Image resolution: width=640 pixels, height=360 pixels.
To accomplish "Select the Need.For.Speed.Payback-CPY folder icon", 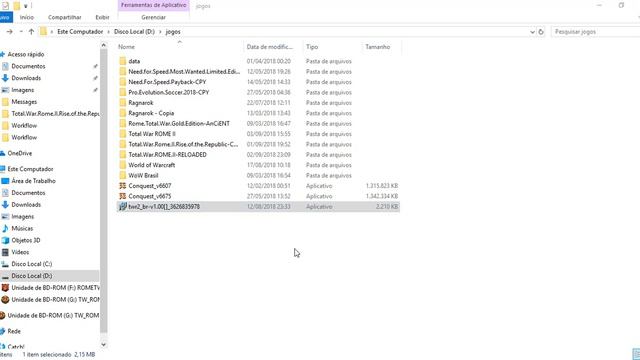I will [x=122, y=82].
